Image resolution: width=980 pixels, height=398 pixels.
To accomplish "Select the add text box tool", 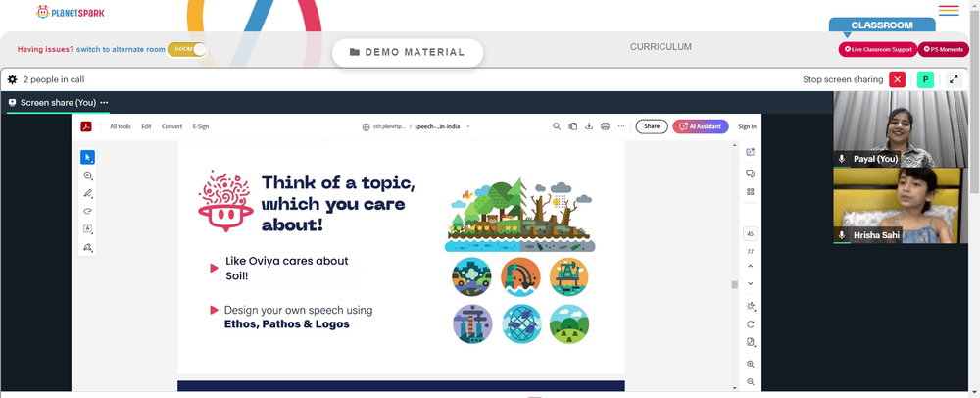I will coord(87,229).
